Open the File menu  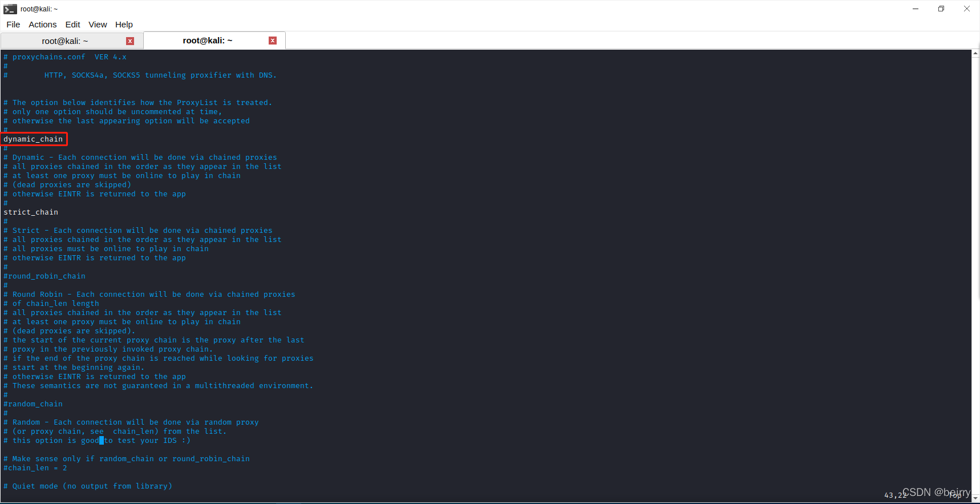(x=13, y=25)
